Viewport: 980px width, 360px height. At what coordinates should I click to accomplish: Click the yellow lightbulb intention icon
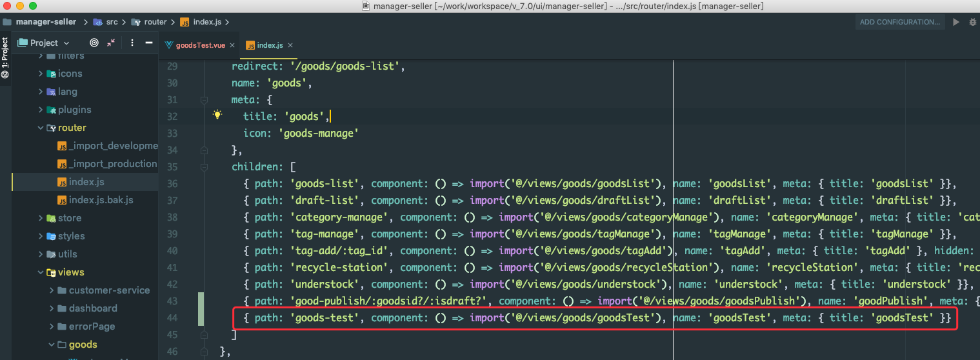217,115
